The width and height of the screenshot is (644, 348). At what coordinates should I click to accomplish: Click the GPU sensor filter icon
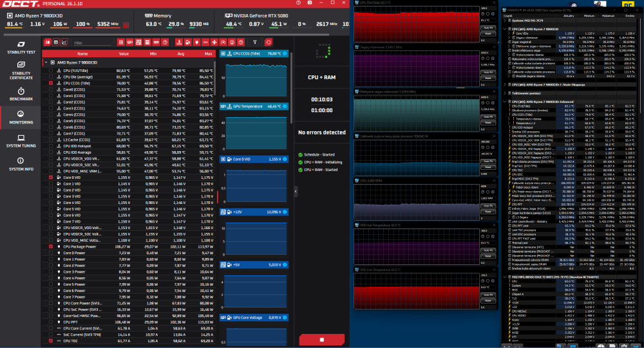pos(130,42)
